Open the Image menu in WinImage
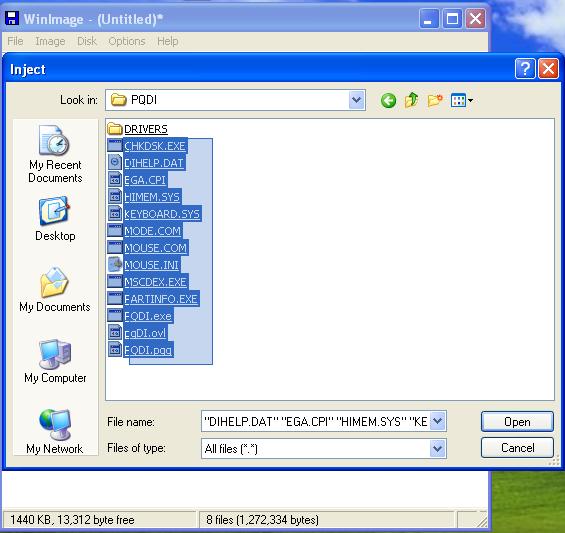565x533 pixels. point(50,41)
